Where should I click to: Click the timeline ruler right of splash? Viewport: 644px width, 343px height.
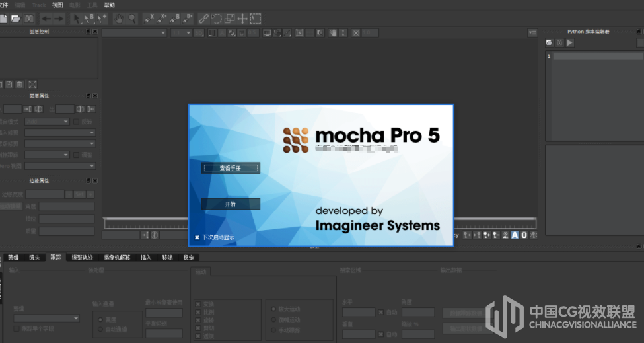tap(495, 223)
